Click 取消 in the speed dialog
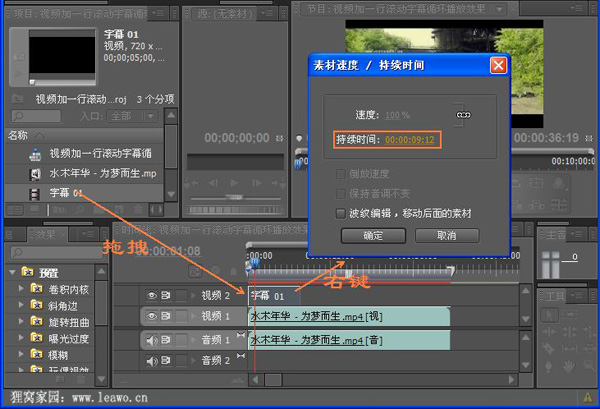This screenshot has height=409, width=600. click(x=447, y=235)
